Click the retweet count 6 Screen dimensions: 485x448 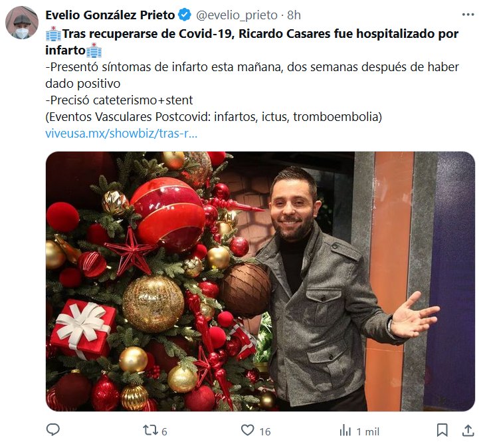point(164,431)
